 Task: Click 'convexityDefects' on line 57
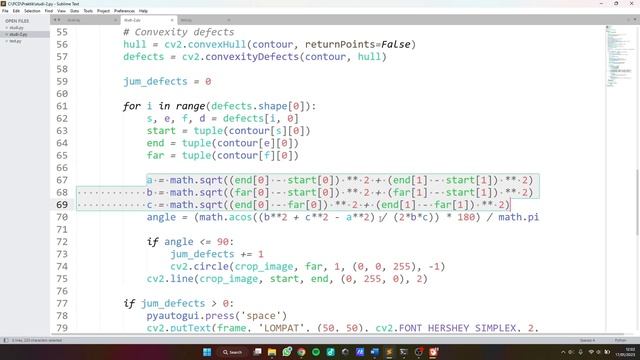(x=252, y=57)
